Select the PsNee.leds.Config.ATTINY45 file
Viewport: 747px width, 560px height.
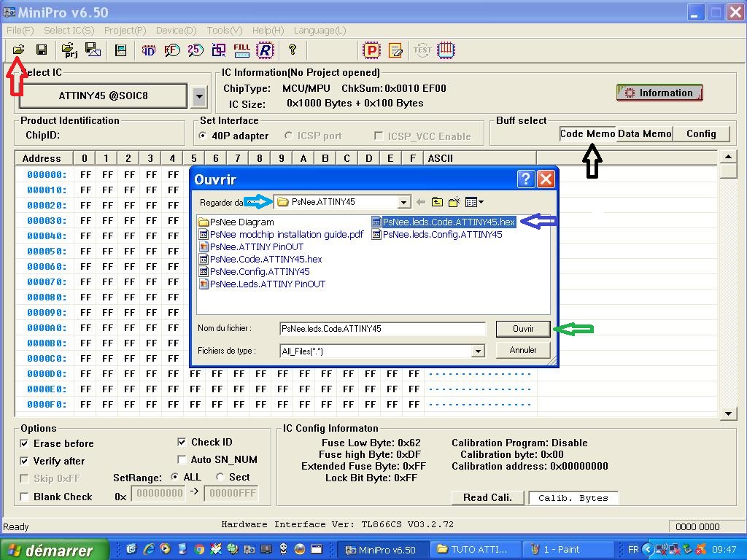pyautogui.click(x=437, y=234)
